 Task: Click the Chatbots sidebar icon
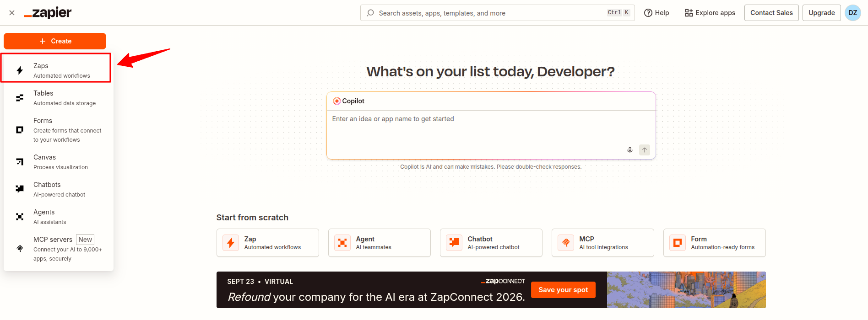20,189
